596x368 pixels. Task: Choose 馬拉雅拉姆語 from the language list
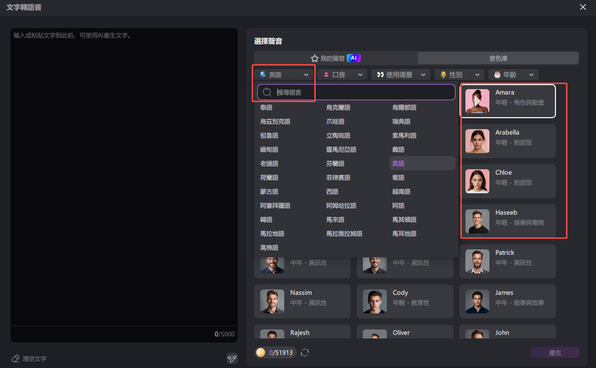pyautogui.click(x=344, y=233)
